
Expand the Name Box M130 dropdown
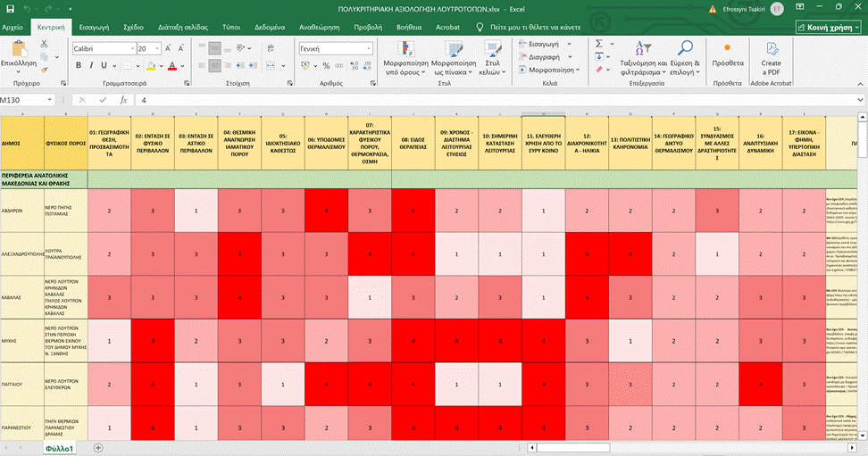[50, 100]
